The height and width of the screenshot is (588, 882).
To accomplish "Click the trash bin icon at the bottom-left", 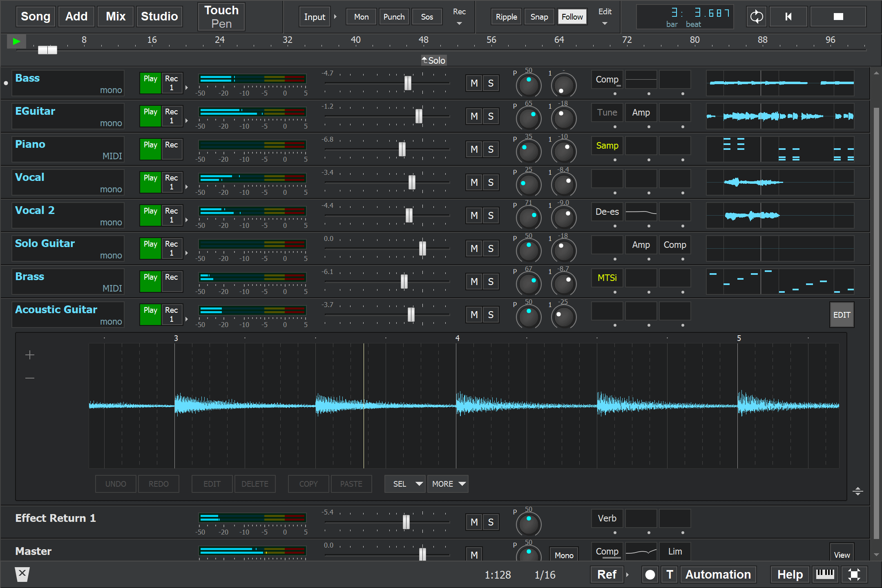I will coord(22,574).
